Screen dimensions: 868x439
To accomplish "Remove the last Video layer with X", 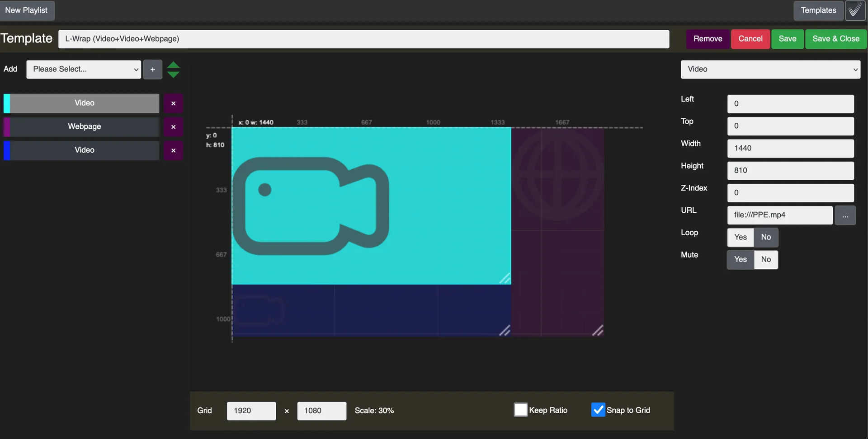I will tap(173, 150).
